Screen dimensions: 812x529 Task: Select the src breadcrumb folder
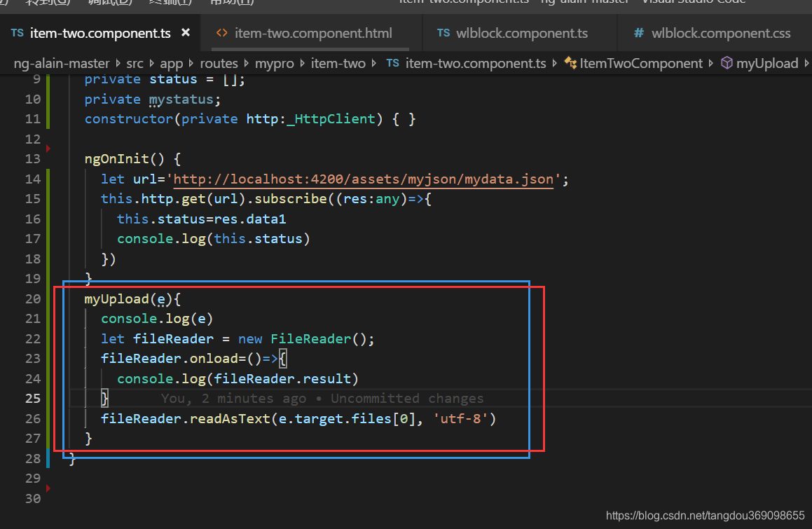(135, 63)
